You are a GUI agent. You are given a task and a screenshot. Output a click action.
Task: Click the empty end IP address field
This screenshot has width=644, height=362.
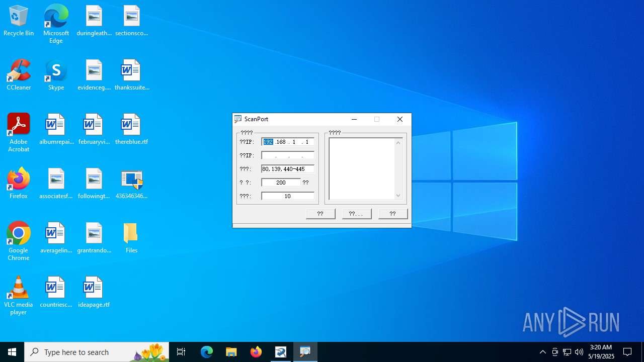(x=288, y=155)
